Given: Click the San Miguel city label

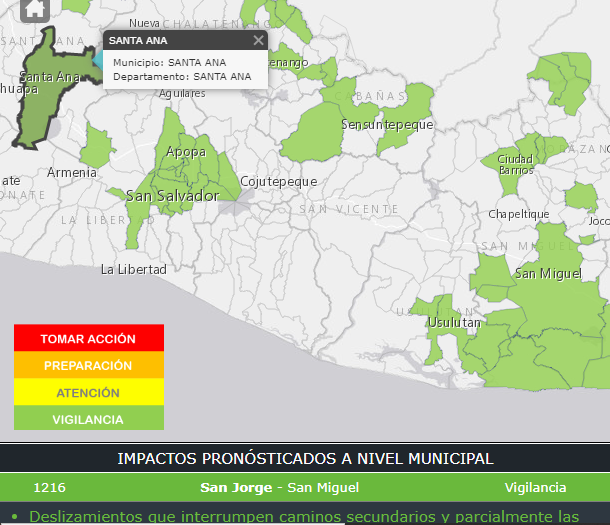Looking at the screenshot, I should [x=547, y=273].
